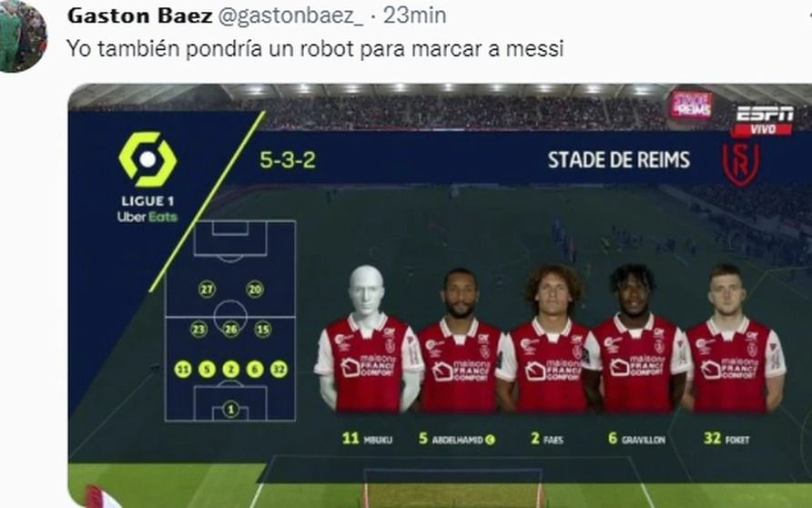Click the robot mannequin player photo

(369, 339)
